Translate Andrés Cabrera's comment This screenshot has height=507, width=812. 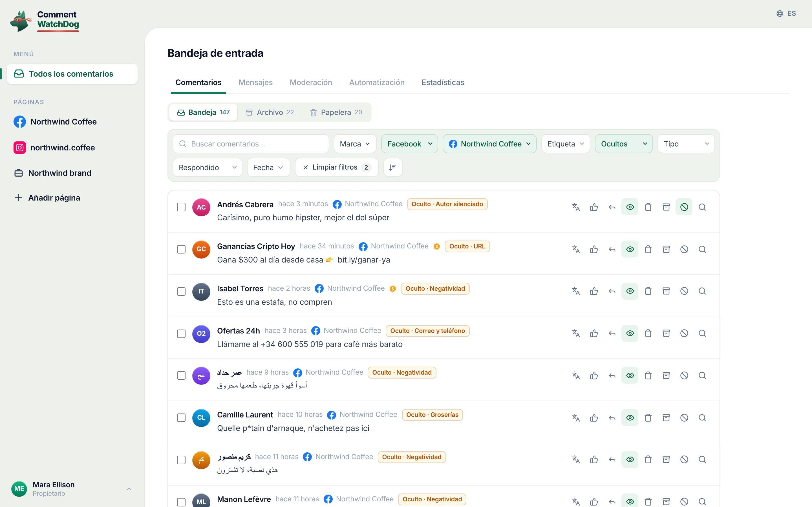[x=576, y=207]
